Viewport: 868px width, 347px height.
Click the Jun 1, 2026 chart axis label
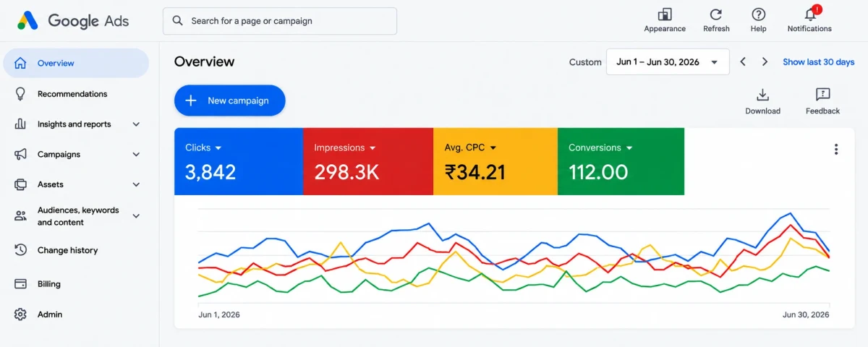pos(219,314)
